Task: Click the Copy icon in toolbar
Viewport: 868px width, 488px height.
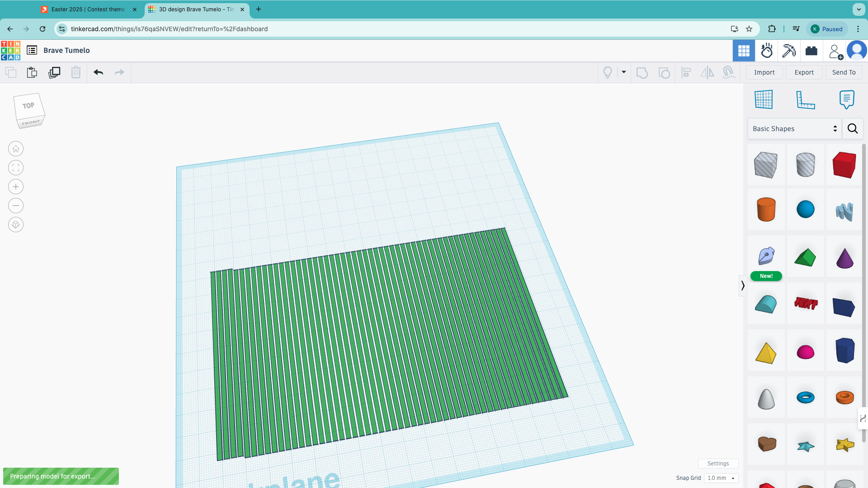Action: pyautogui.click(x=11, y=72)
